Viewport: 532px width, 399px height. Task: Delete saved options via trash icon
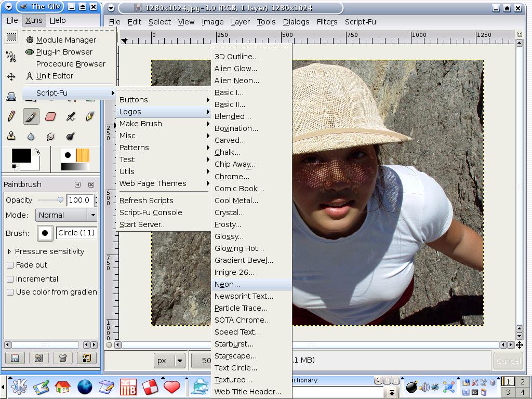coord(62,358)
